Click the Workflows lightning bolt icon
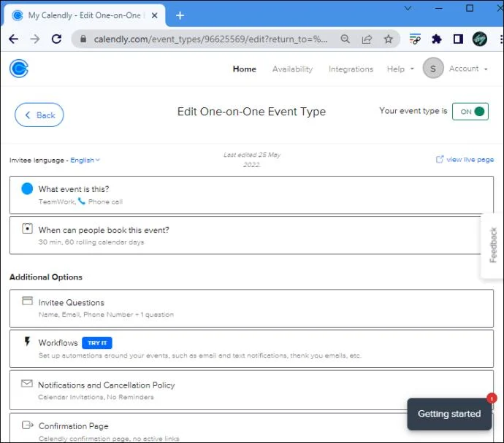The height and width of the screenshot is (443, 504). (x=27, y=341)
